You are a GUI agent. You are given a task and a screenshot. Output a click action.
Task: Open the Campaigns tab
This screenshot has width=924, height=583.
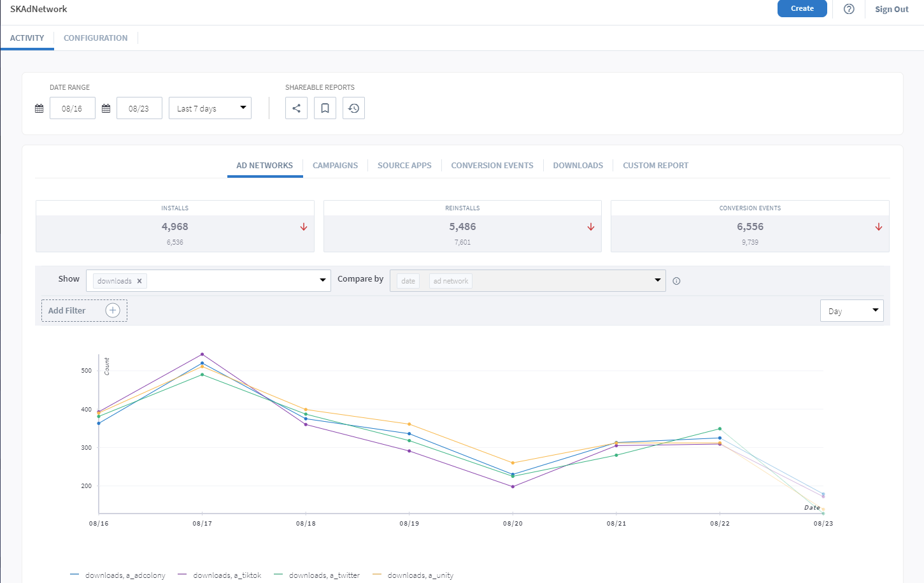pyautogui.click(x=335, y=166)
